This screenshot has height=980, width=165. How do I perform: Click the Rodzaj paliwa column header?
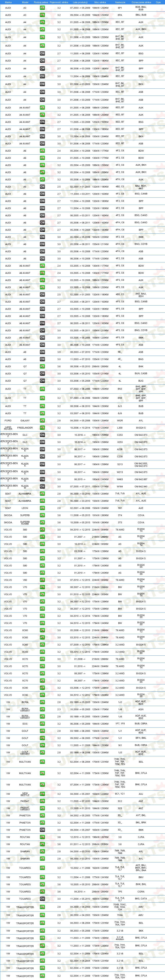41,2
